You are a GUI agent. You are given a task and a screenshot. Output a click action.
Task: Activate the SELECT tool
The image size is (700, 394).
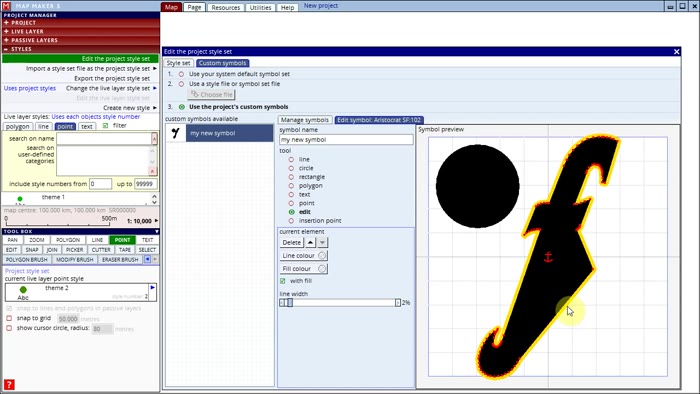pos(147,250)
